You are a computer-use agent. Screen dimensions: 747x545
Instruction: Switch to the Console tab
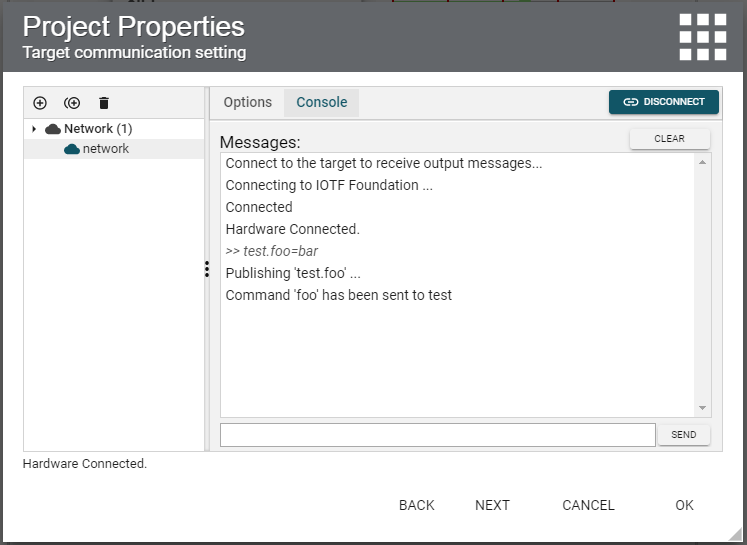coord(322,102)
